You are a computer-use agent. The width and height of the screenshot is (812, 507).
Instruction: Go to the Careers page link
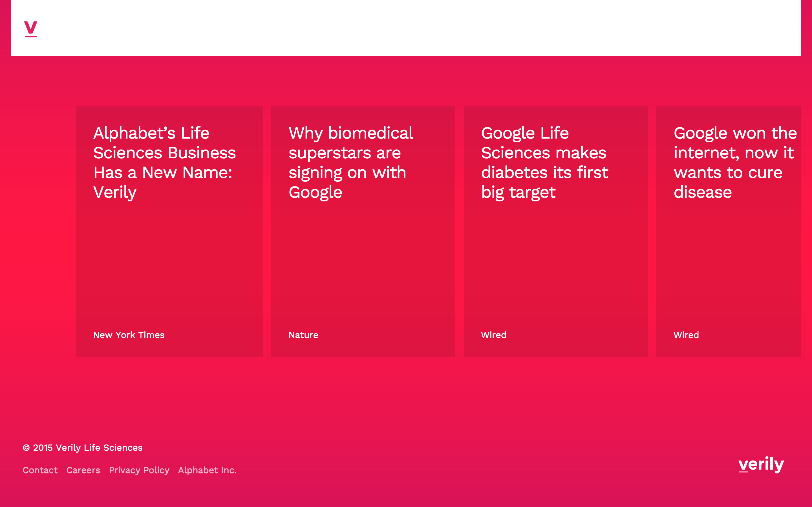click(83, 470)
